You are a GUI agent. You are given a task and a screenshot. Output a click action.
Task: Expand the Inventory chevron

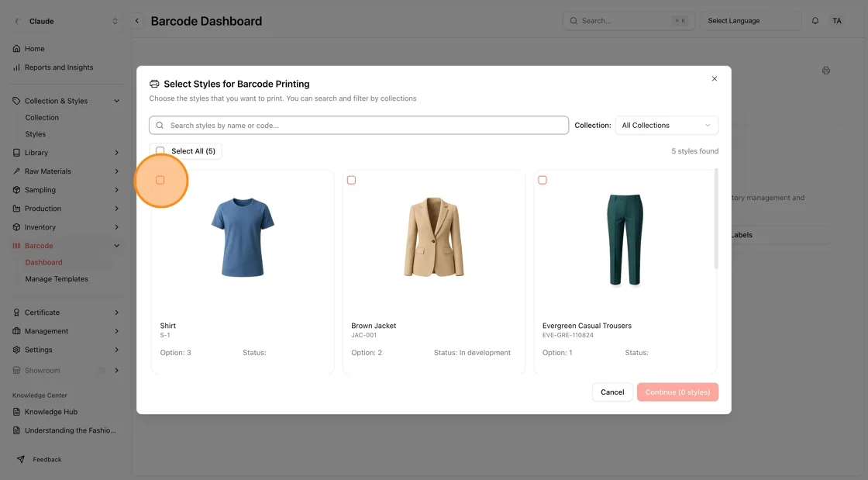click(x=117, y=227)
